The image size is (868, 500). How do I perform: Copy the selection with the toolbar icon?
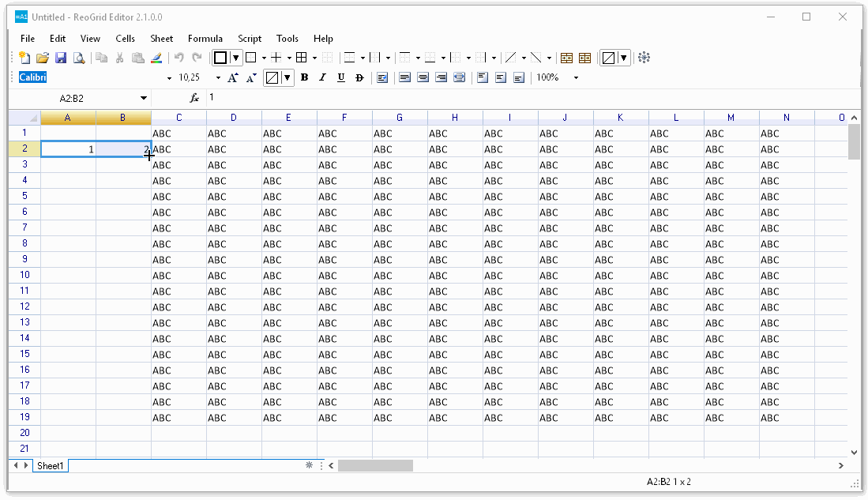[x=101, y=58]
